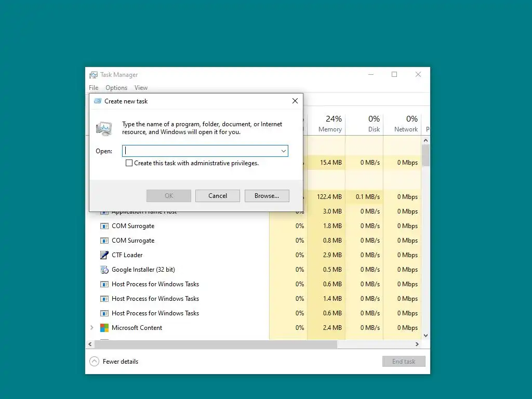Click Fewer details link text

[121, 362]
